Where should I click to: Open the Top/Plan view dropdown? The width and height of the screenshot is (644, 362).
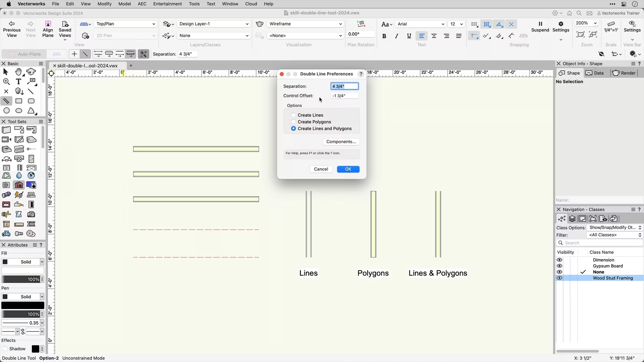pos(125,24)
